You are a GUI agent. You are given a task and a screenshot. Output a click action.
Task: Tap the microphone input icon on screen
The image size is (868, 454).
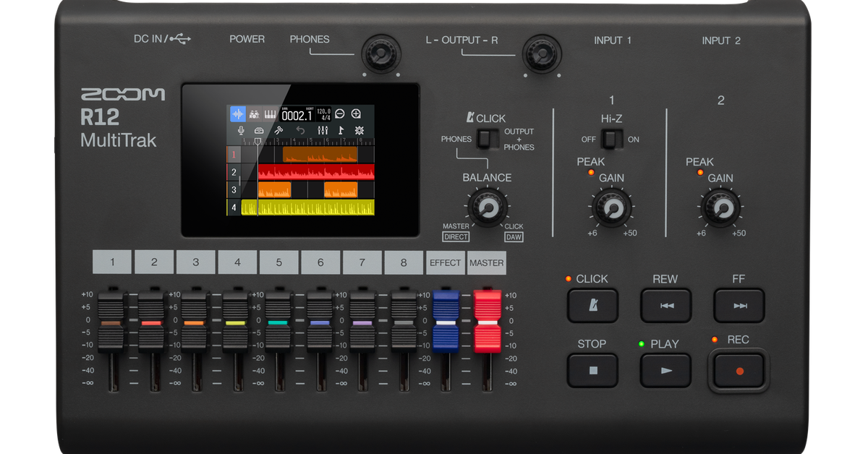[x=241, y=131]
